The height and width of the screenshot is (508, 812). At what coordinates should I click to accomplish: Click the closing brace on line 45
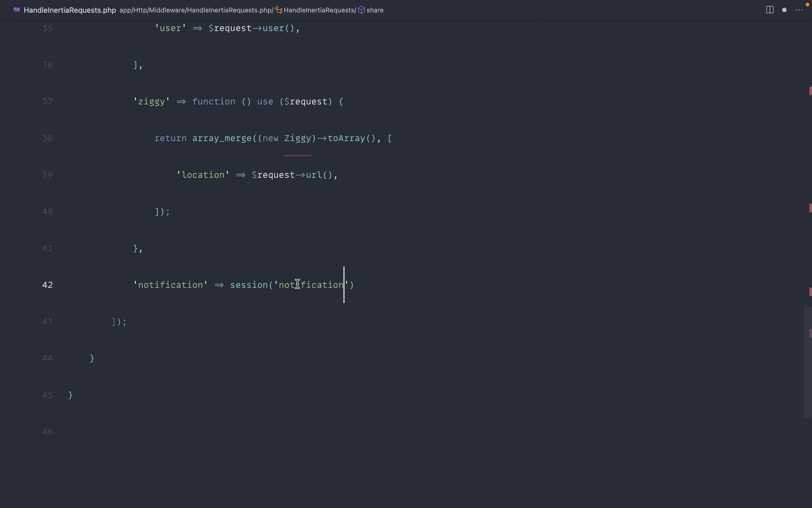coord(70,395)
